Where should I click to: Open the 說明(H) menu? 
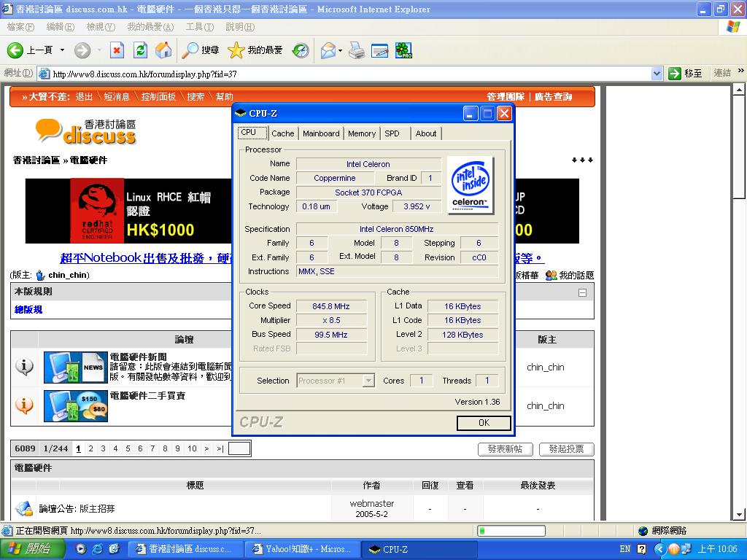(x=240, y=27)
